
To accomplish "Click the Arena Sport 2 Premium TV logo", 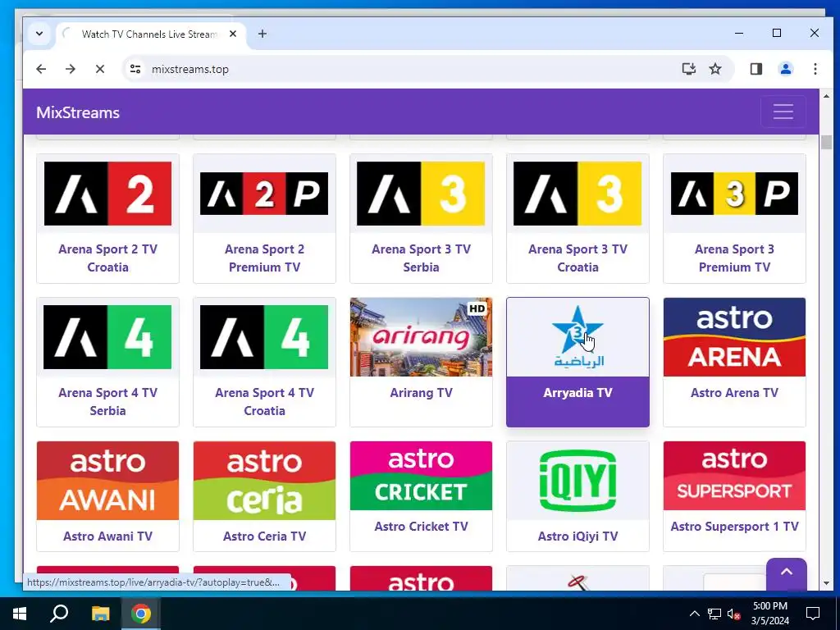I will pos(264,194).
